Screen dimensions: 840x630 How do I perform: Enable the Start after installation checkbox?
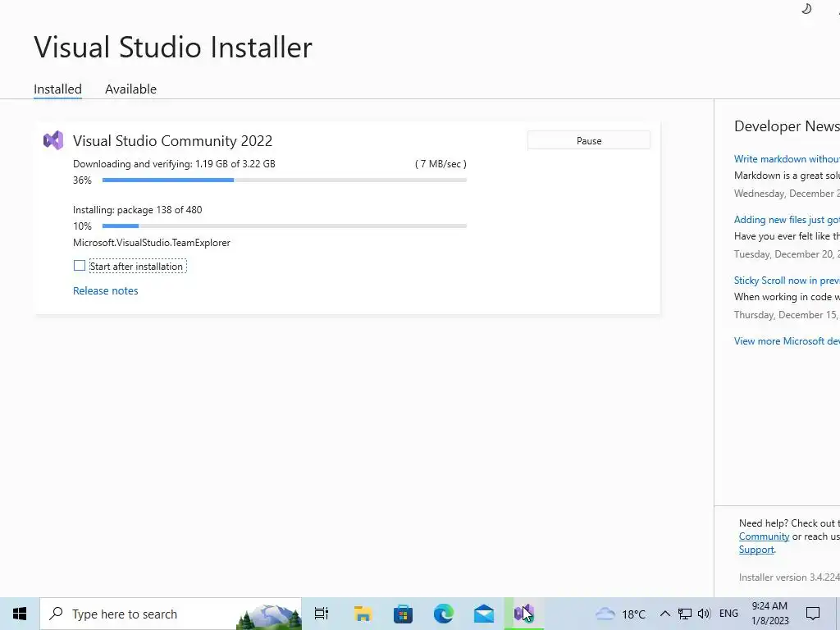click(80, 266)
